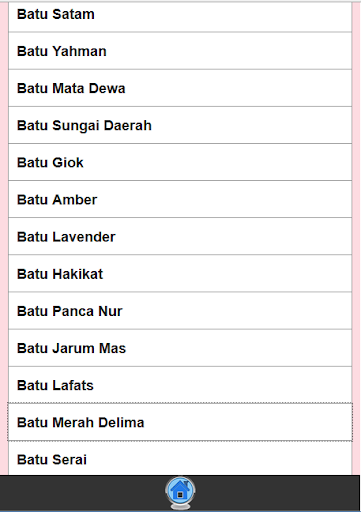Select Batu Yahman from the list
Screen dimensions: 361x512
tap(180, 51)
